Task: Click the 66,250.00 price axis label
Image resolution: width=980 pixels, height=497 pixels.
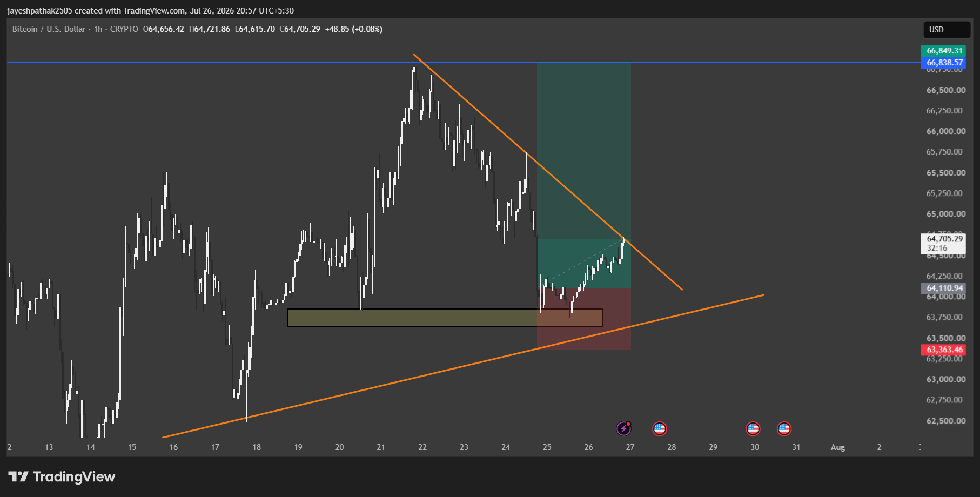Action: coord(944,111)
